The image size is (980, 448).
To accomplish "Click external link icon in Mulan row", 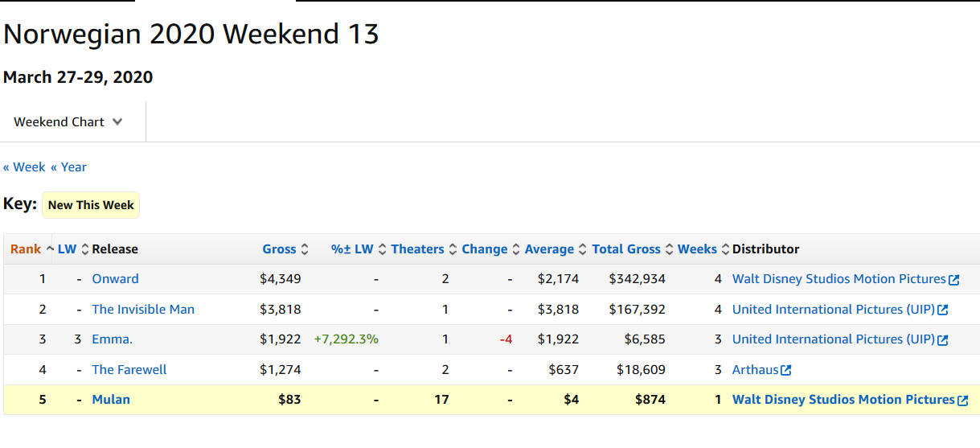I will point(962,401).
